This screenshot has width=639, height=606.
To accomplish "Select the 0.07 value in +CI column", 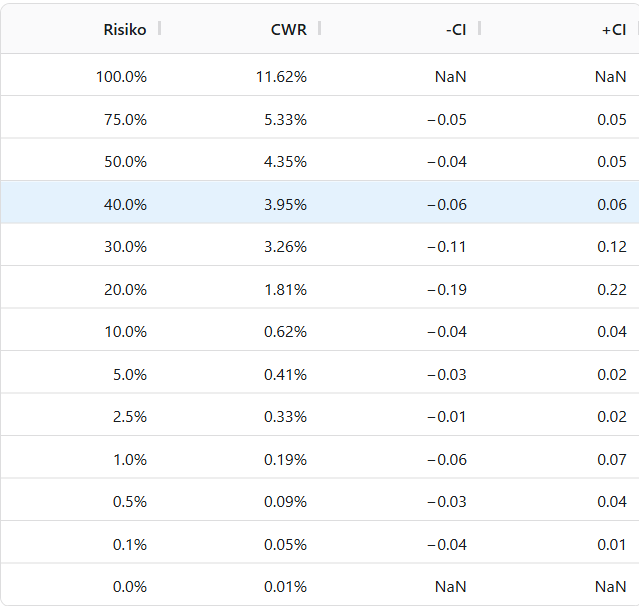I will point(612,459).
